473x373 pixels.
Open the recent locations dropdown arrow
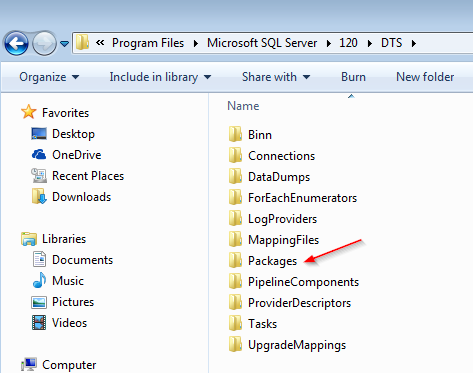[x=65, y=44]
